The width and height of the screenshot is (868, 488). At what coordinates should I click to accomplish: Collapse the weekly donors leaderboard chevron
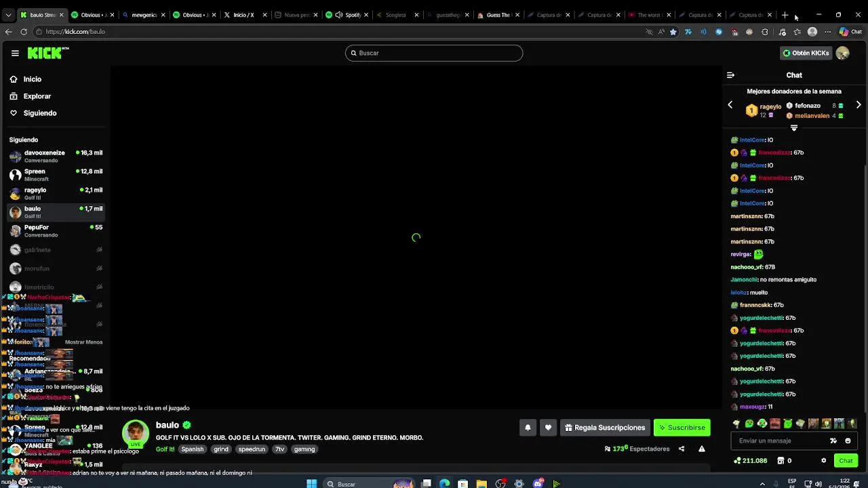[x=794, y=127]
